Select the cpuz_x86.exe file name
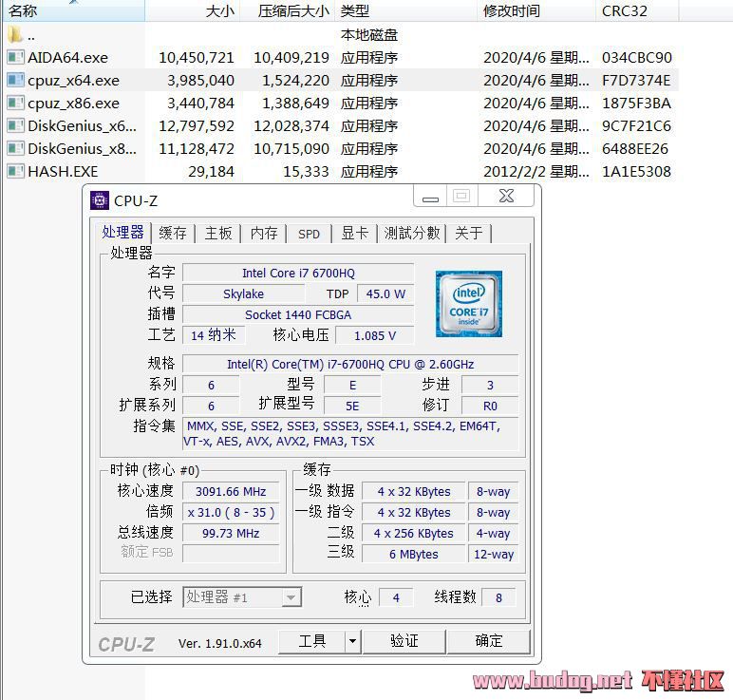The width and height of the screenshot is (733, 700). click(x=73, y=104)
